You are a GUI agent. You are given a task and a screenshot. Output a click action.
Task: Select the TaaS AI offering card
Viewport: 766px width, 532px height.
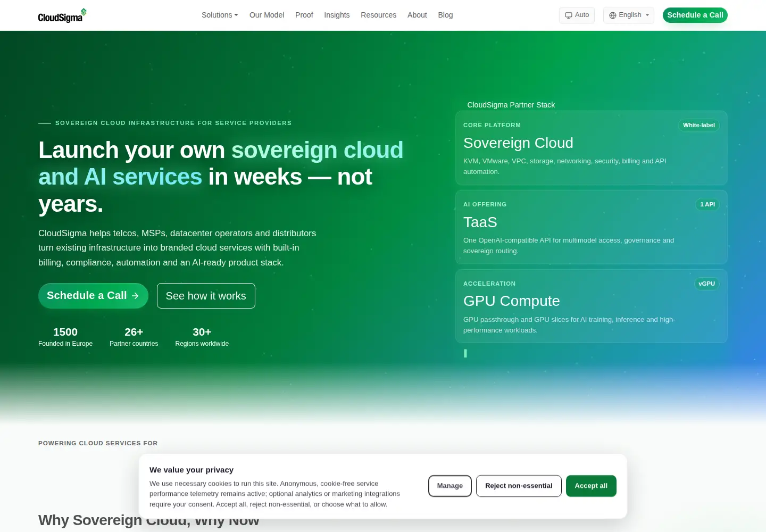click(x=592, y=227)
